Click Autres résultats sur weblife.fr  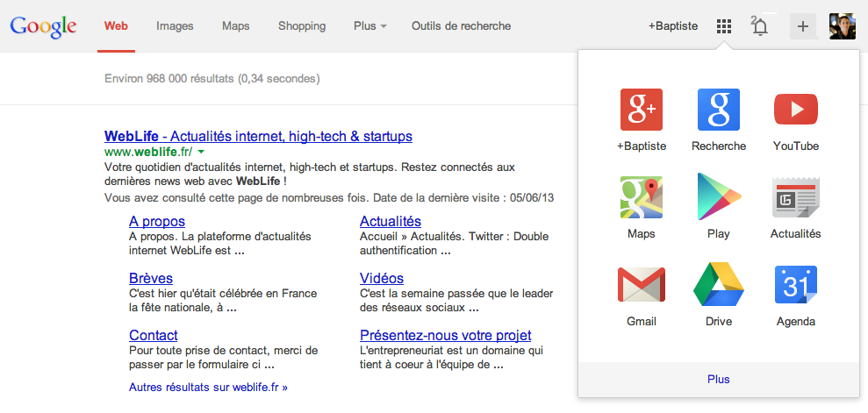(208, 387)
